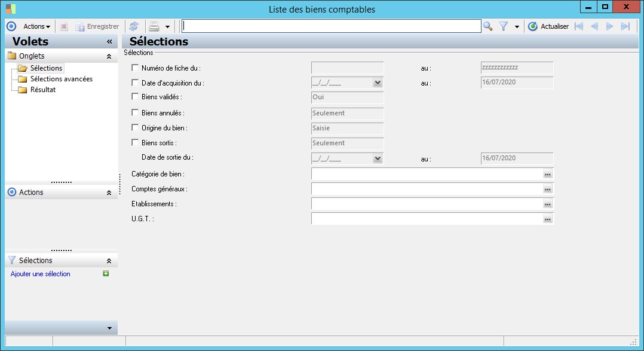The width and height of the screenshot is (644, 351).
Task: Open the printer options dropdown arrow
Action: pyautogui.click(x=167, y=27)
